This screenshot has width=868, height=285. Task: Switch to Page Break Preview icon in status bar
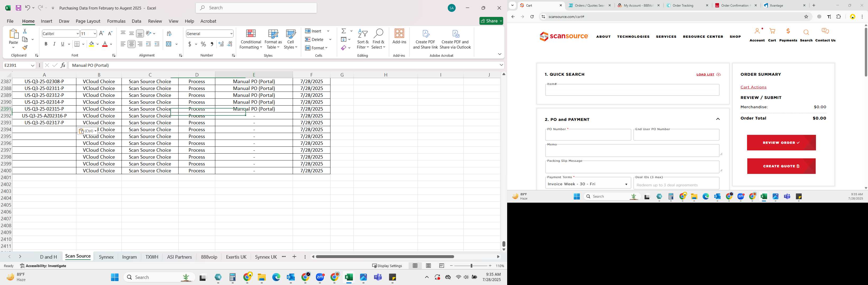pos(441,266)
